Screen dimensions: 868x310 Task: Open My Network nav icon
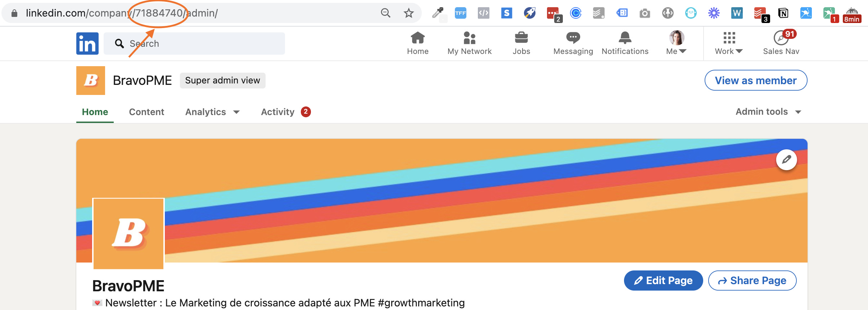click(x=470, y=38)
